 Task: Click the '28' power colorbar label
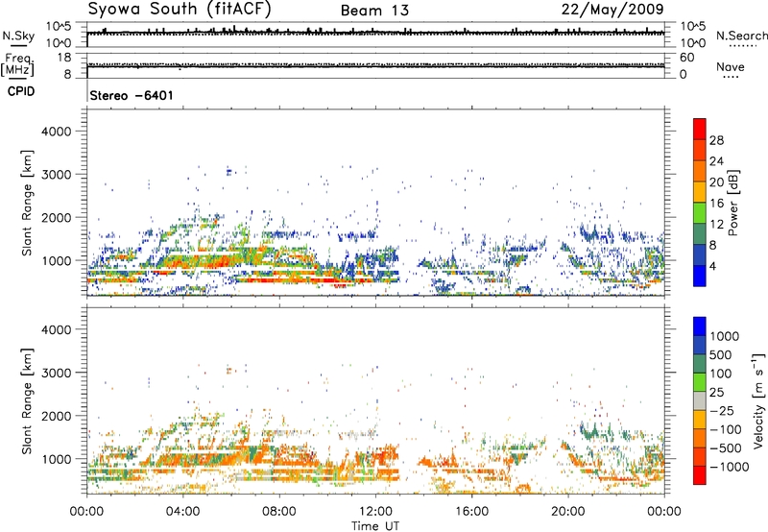pyautogui.click(x=716, y=140)
